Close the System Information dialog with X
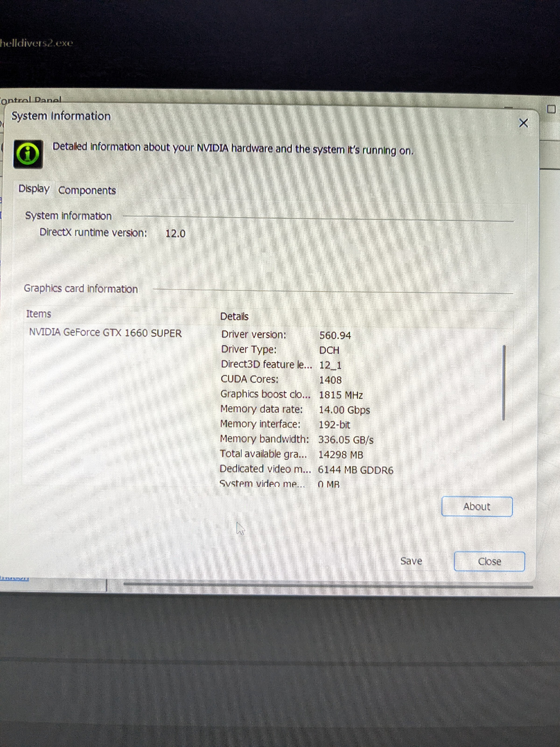Viewport: 560px width, 747px height. pyautogui.click(x=523, y=123)
